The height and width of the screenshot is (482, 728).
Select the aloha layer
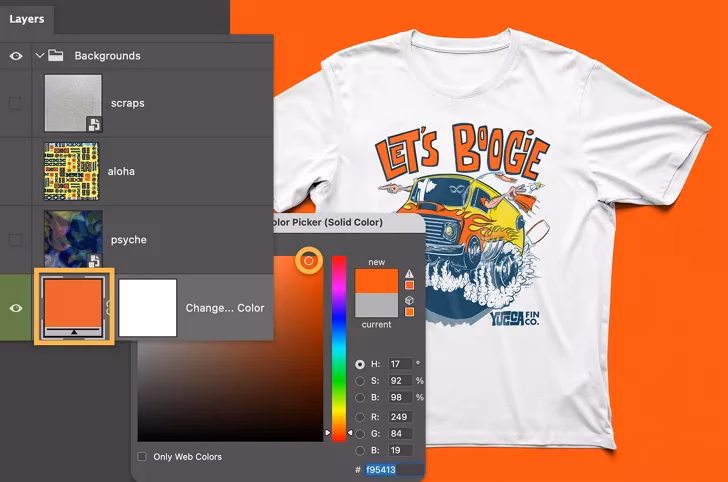coord(120,171)
